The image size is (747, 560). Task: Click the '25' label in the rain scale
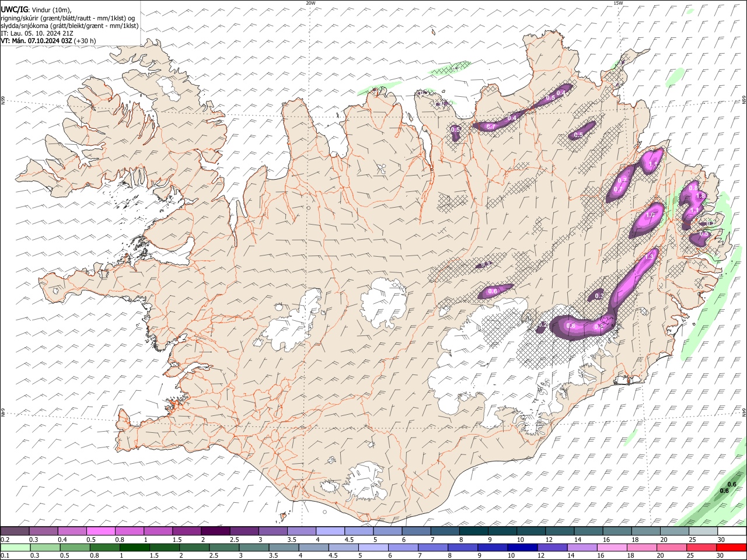(690, 555)
